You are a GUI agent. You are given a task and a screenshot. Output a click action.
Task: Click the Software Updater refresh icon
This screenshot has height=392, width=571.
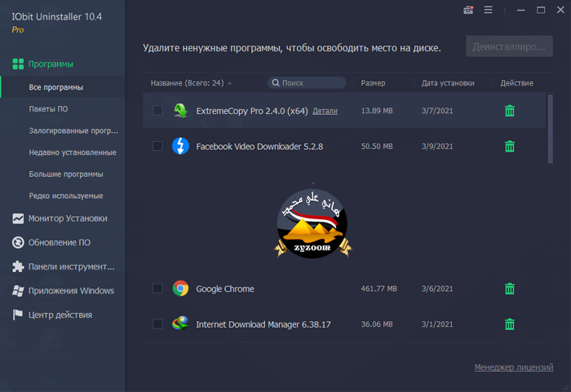pyautogui.click(x=18, y=242)
